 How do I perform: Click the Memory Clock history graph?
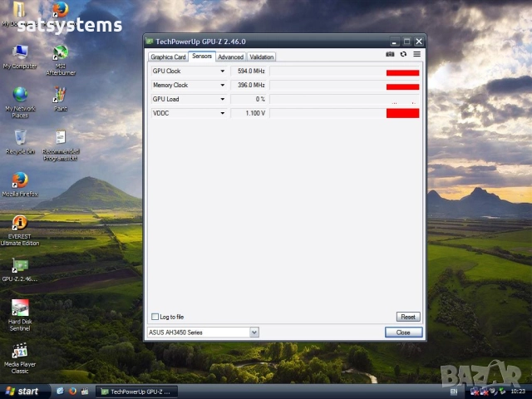click(x=345, y=85)
